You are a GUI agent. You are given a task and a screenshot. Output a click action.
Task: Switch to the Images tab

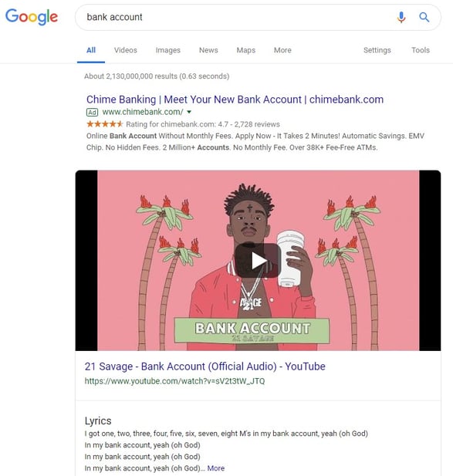[x=168, y=50]
